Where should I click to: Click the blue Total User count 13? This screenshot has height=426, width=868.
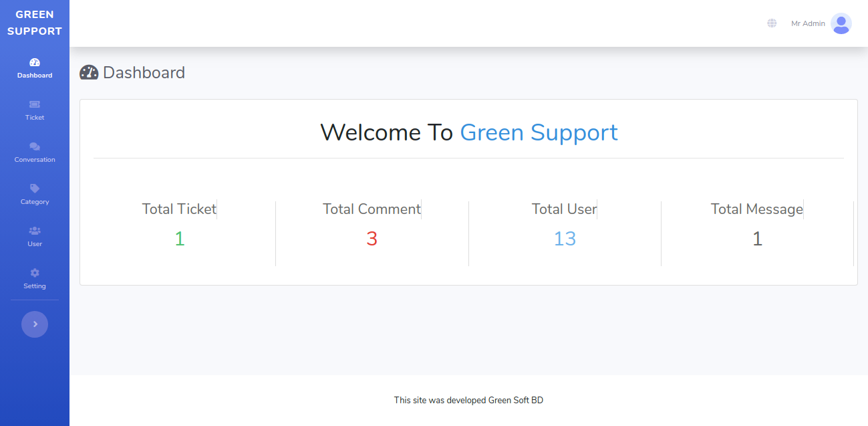pyautogui.click(x=565, y=239)
